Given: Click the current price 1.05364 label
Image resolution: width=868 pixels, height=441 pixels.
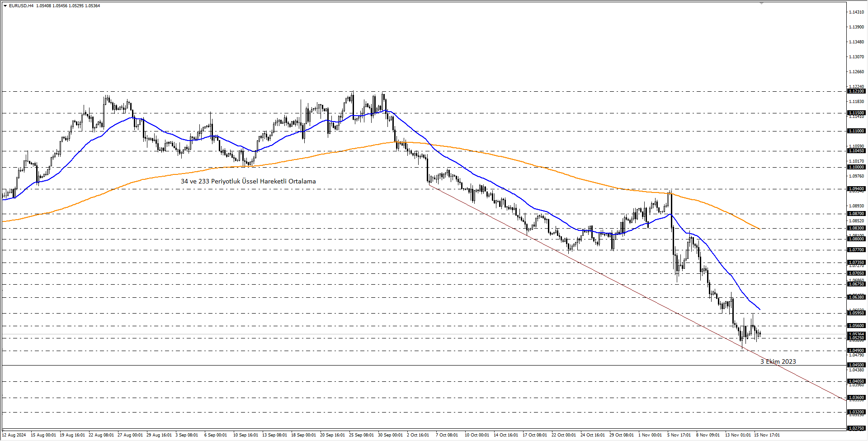Looking at the screenshot, I should 856,334.
